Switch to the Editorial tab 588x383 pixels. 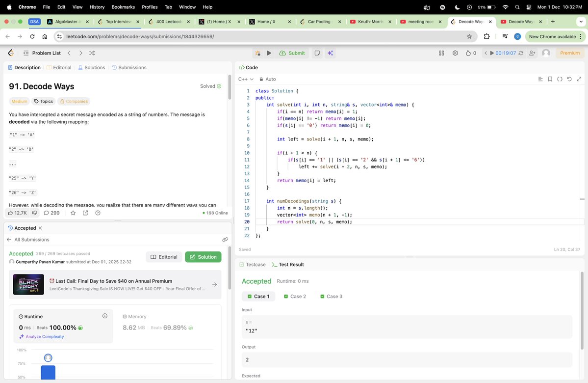pyautogui.click(x=59, y=68)
